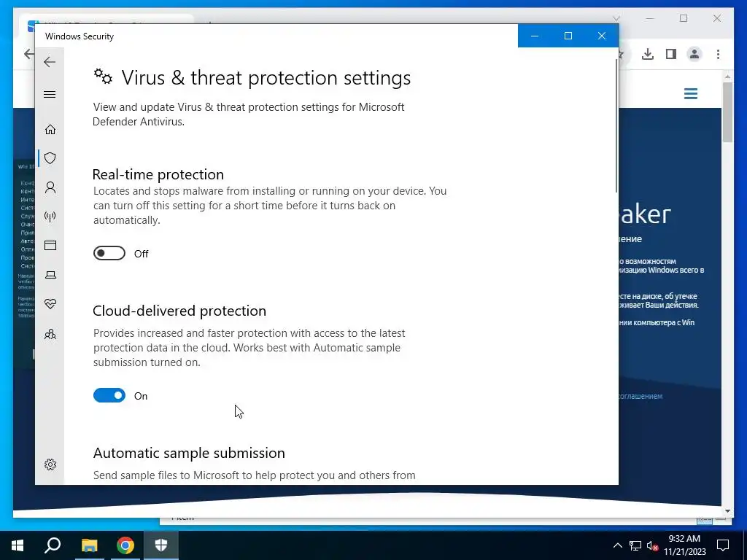747x560 pixels.
Task: Open the Windows Security settings gear
Action: coord(50,464)
